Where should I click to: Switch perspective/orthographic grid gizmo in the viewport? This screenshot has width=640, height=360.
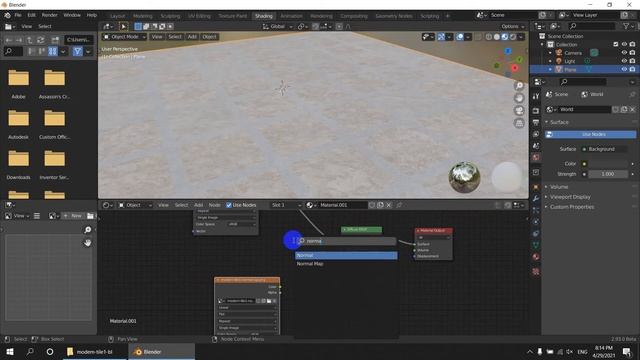(519, 123)
